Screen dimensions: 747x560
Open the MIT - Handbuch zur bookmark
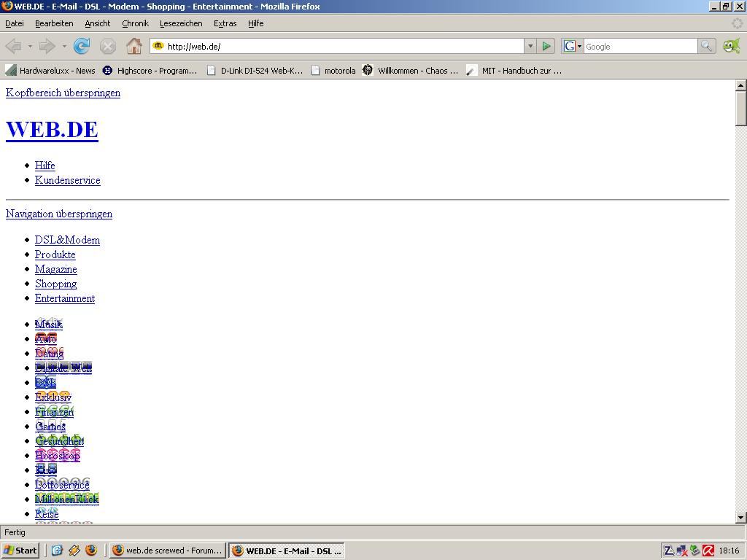[514, 71]
